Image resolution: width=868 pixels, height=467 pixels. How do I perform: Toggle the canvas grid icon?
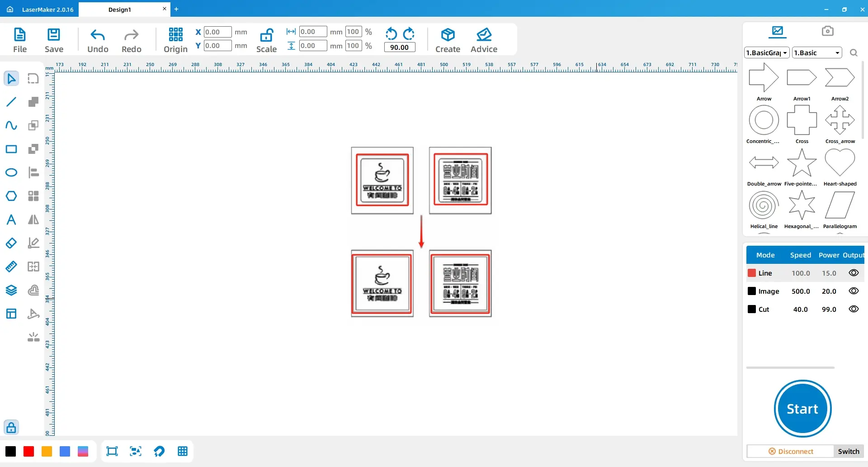[183, 451]
